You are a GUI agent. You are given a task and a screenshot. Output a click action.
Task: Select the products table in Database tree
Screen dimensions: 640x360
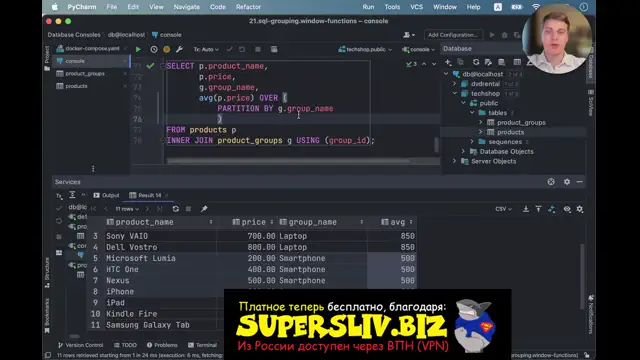coord(510,132)
